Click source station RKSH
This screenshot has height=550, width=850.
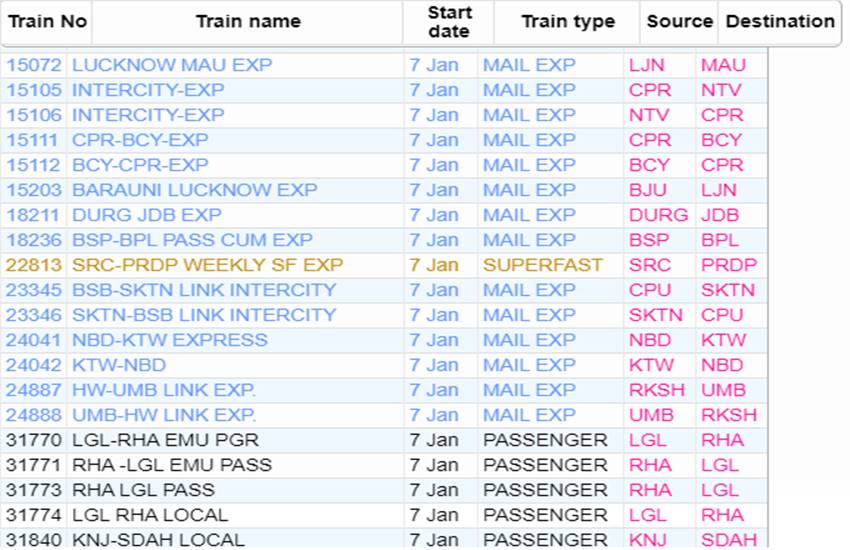point(656,390)
